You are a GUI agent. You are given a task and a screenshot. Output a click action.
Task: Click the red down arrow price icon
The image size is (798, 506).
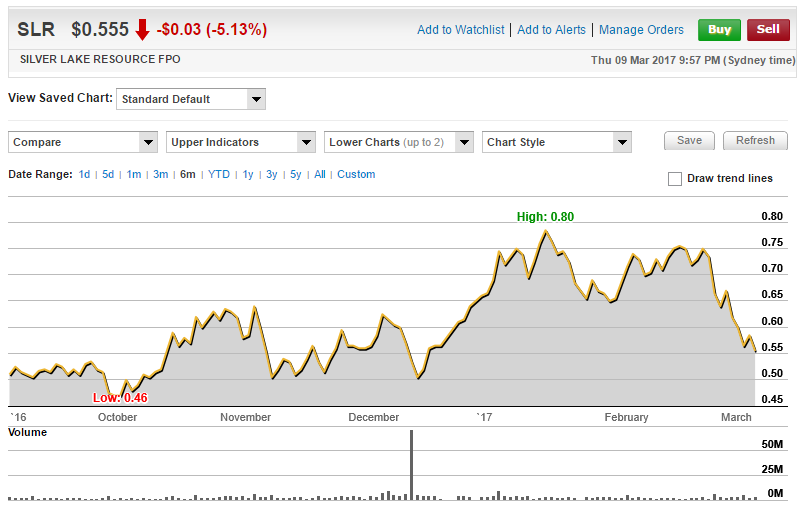[142, 30]
